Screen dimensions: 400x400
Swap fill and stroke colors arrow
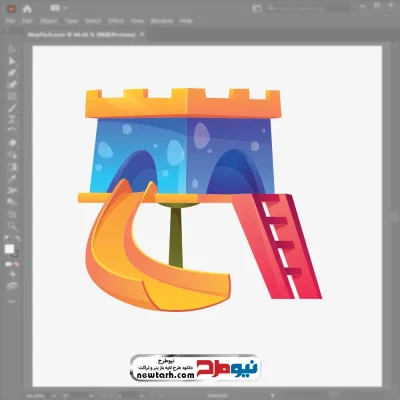pyautogui.click(x=18, y=239)
